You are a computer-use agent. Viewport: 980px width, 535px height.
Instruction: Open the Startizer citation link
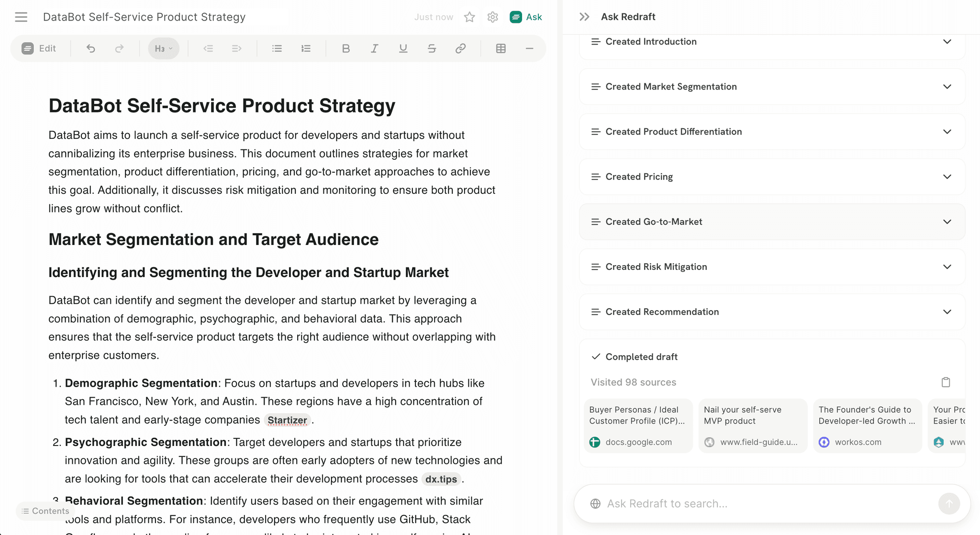tap(287, 420)
